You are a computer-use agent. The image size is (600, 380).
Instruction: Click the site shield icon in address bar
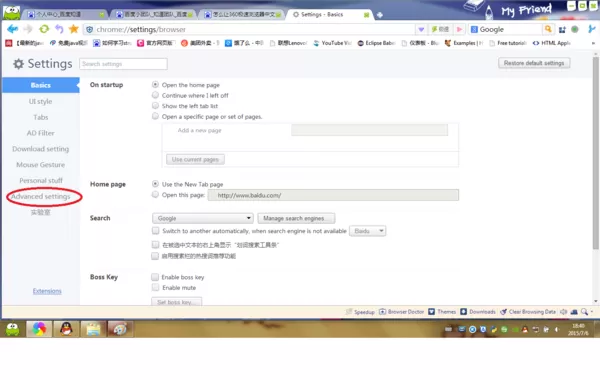click(90, 29)
